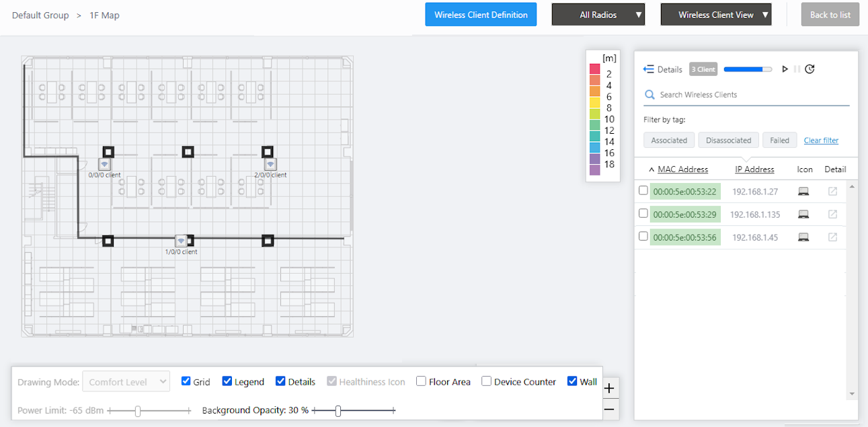This screenshot has height=427, width=868.
Task: Click the Clear filter link
Action: 821,141
